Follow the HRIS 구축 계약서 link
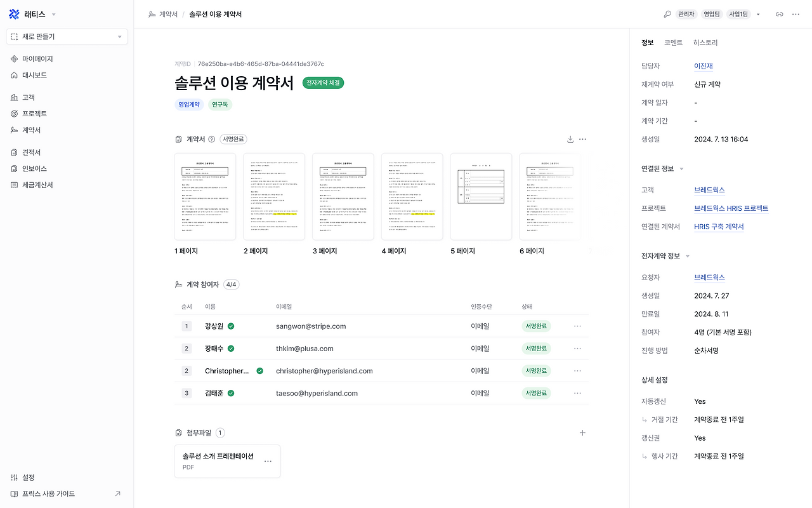The width and height of the screenshot is (812, 508). pyautogui.click(x=719, y=226)
